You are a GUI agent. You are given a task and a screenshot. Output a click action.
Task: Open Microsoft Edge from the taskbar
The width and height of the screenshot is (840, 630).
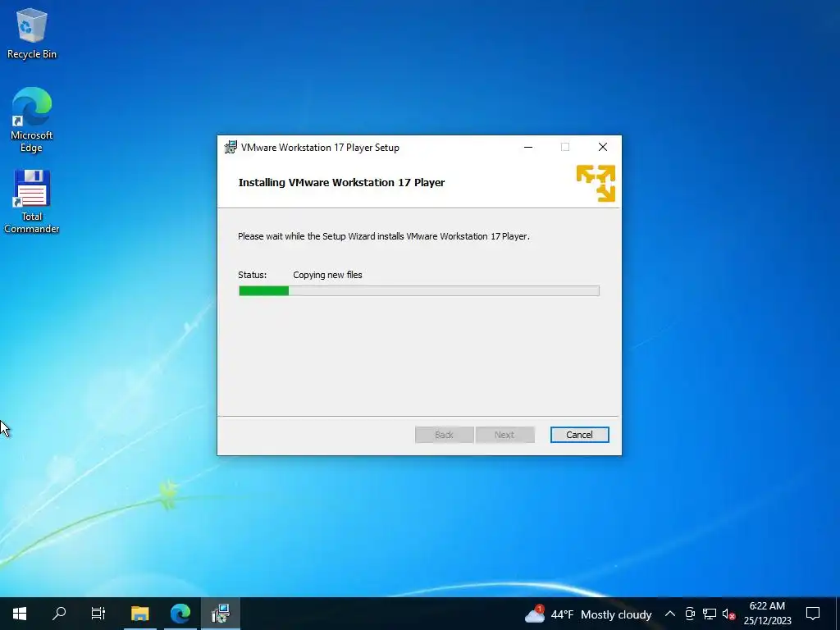pyautogui.click(x=180, y=614)
